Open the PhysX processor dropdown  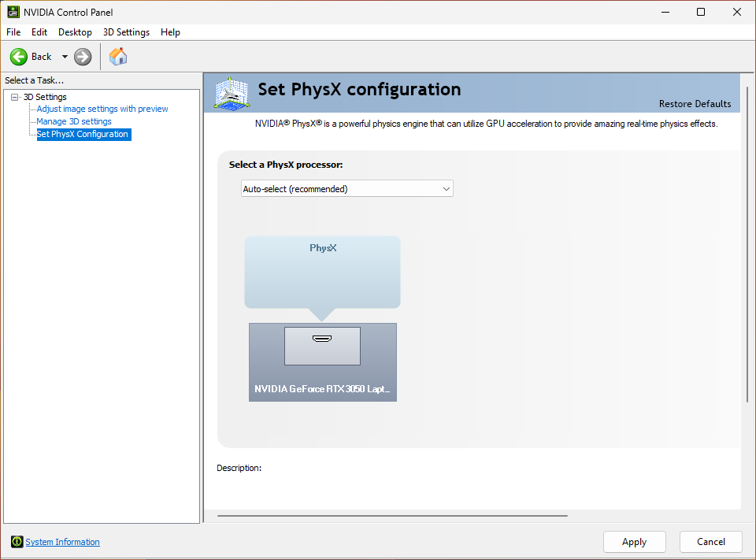tap(346, 189)
